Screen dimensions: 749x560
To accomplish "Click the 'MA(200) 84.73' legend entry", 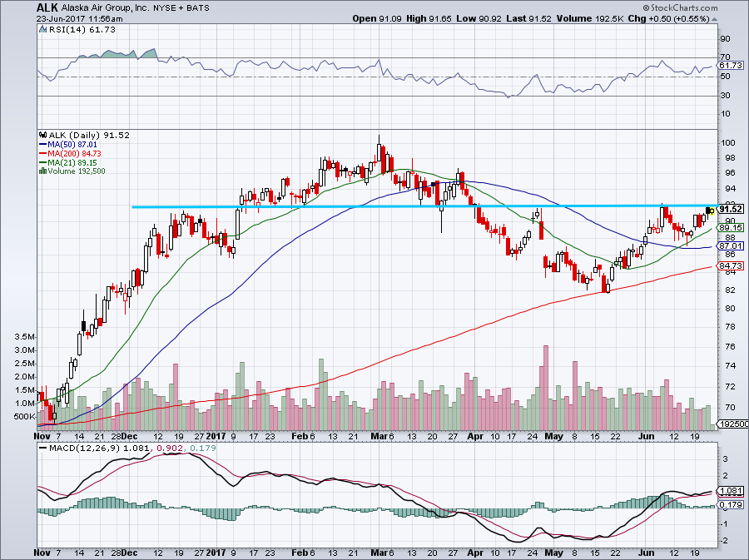I will tap(75, 154).
